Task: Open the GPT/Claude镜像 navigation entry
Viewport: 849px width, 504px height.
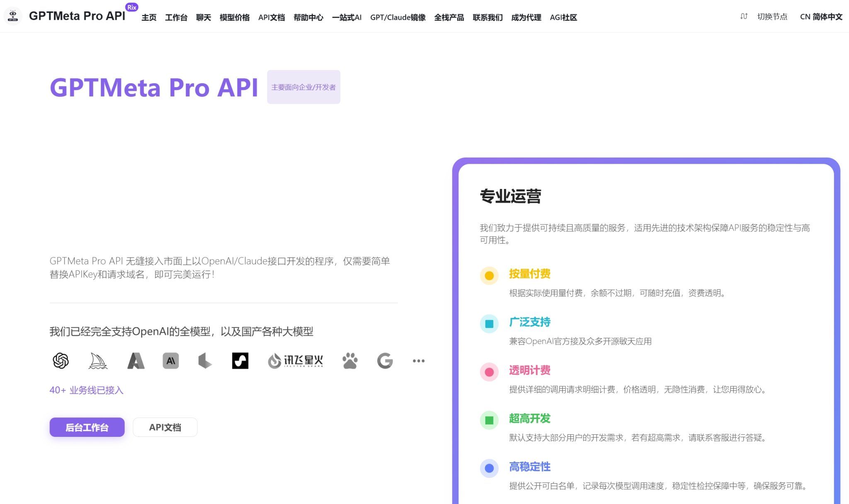Action: point(398,17)
